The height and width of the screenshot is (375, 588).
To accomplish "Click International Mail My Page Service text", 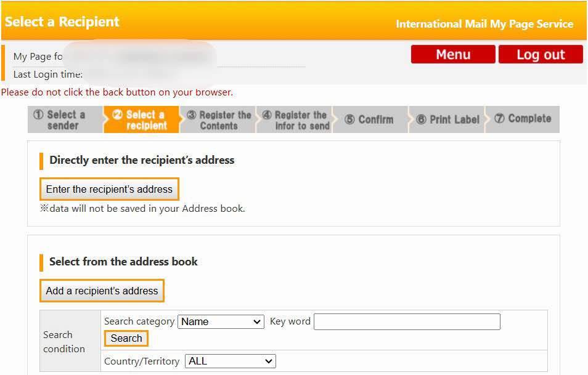I will click(x=484, y=24).
